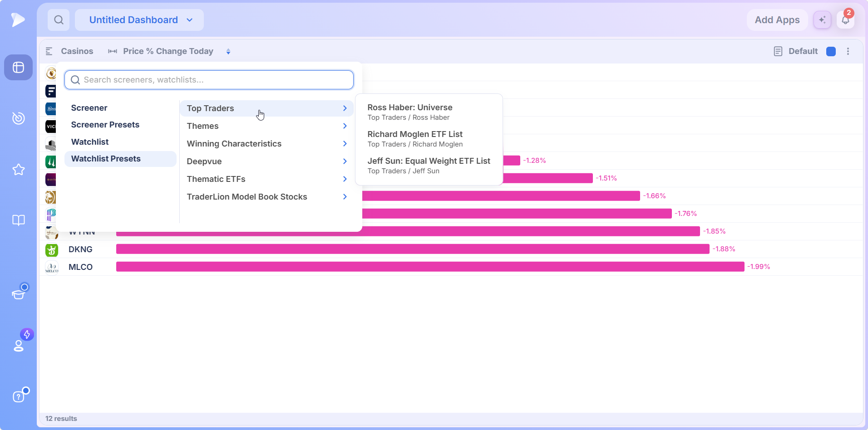Expand the Top Traders submenu
The height and width of the screenshot is (430, 868).
click(x=266, y=108)
